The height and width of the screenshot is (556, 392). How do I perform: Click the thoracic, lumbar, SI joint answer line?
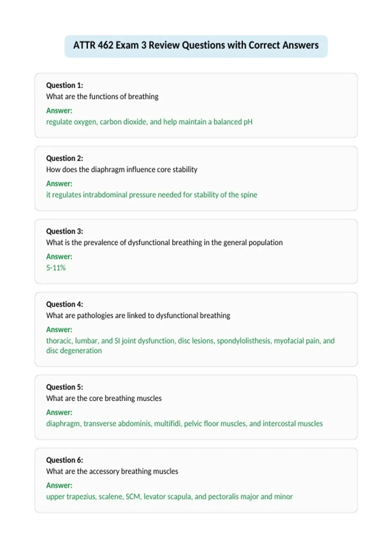tap(190, 341)
